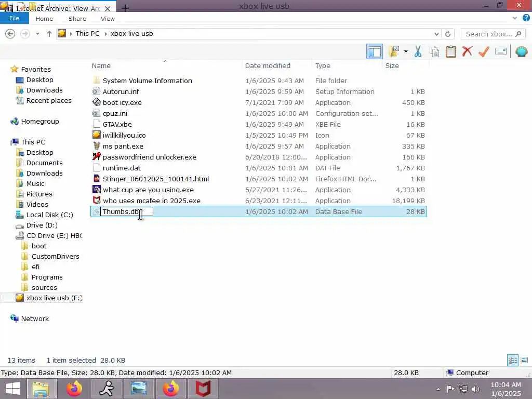This screenshot has height=399, width=532.
Task: Click the red X Delete toolbar icon
Action: [x=467, y=51]
